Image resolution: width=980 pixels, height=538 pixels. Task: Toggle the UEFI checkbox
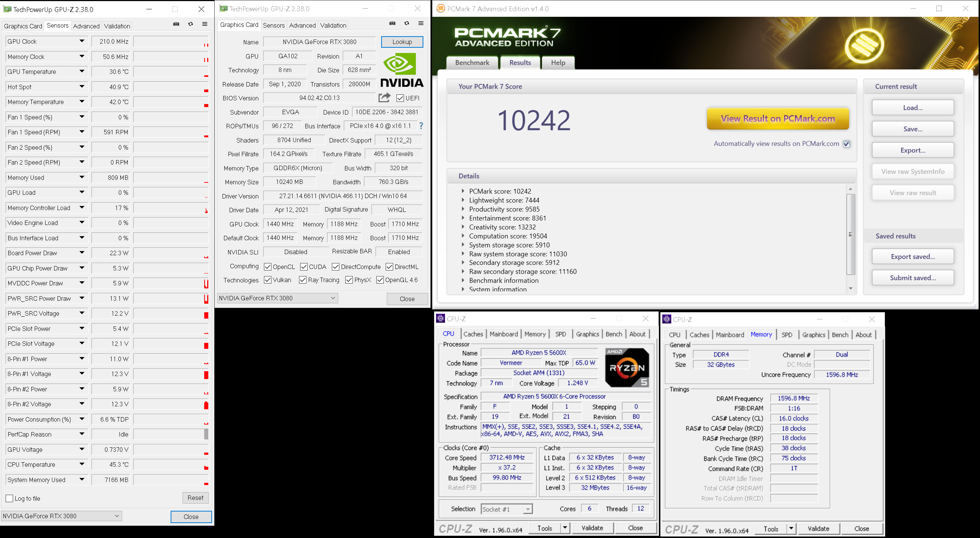click(x=400, y=98)
